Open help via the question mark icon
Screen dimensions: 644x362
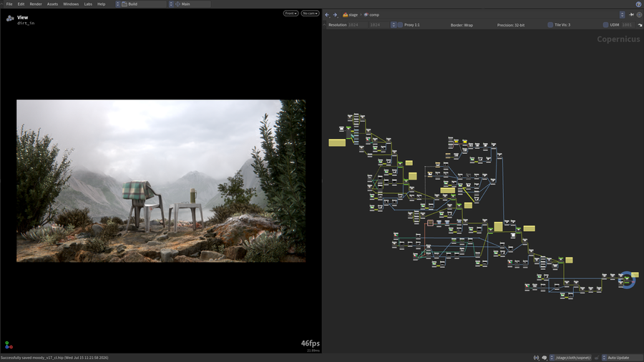click(638, 4)
